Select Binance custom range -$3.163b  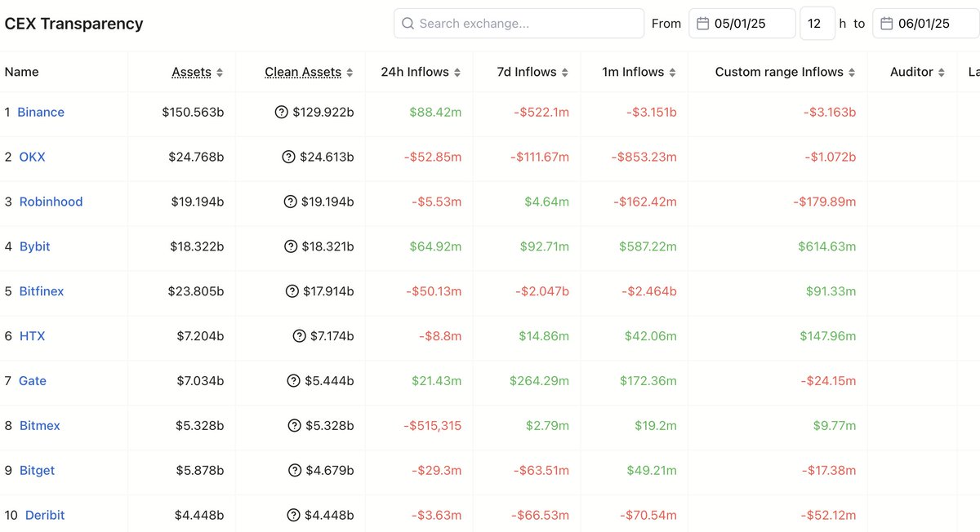point(829,112)
